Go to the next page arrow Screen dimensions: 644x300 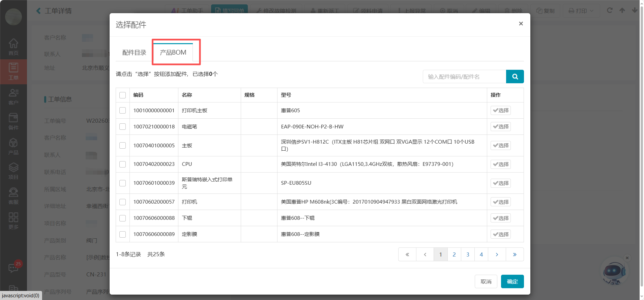pos(497,254)
